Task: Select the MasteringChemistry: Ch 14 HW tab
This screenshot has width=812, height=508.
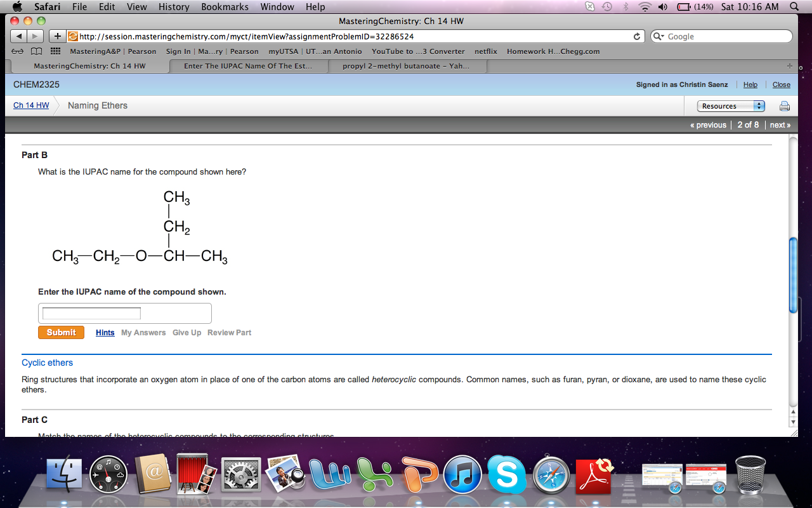Action: (89, 66)
